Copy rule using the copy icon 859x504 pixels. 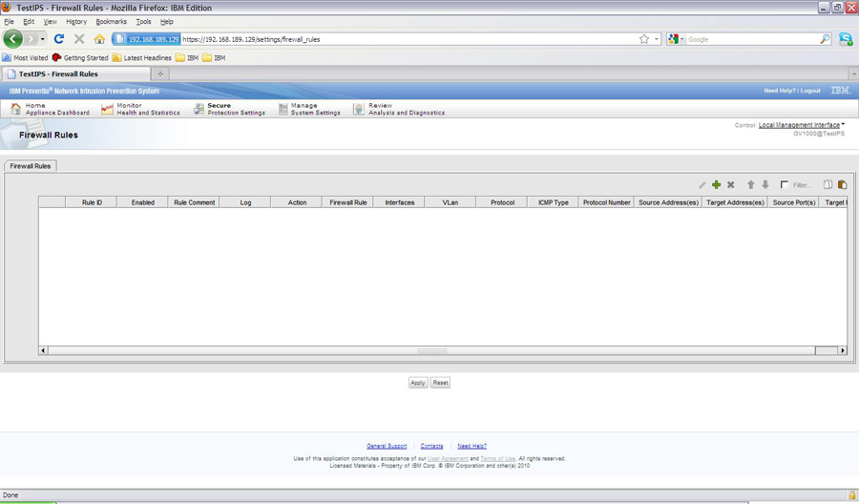click(x=828, y=184)
